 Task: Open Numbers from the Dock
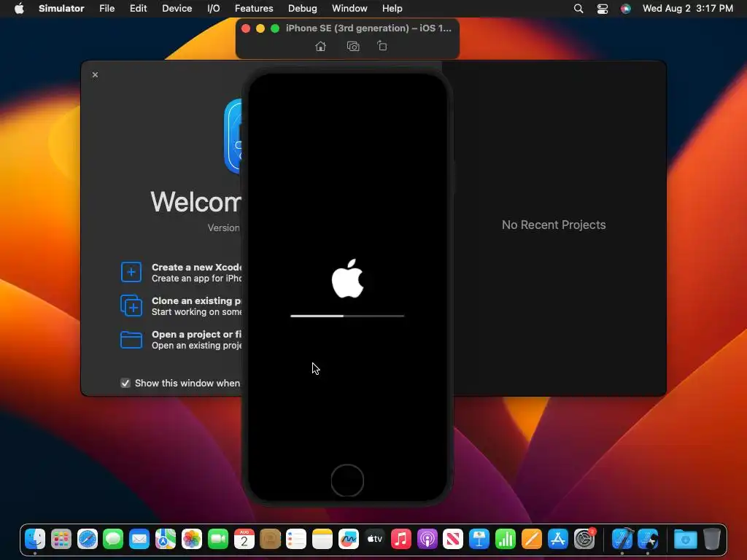coord(506,539)
